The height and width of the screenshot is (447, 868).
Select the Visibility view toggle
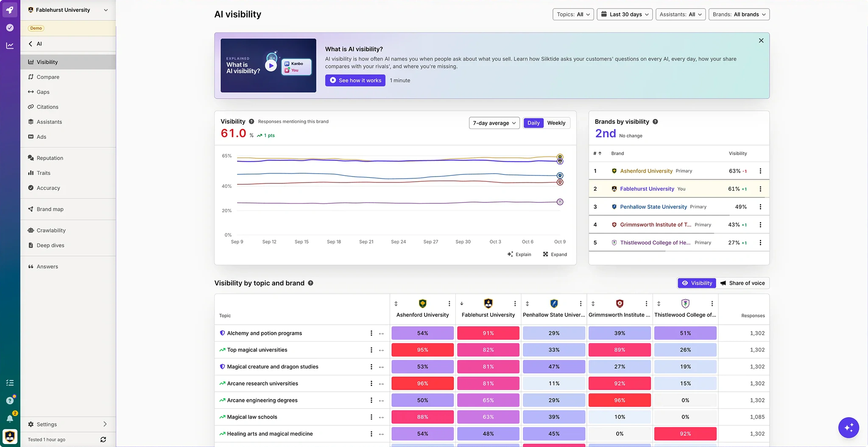(697, 283)
